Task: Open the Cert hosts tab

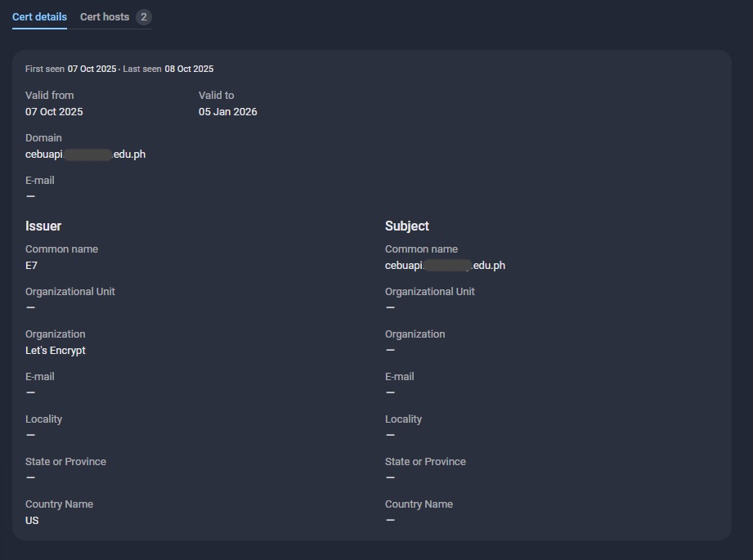Action: point(105,17)
